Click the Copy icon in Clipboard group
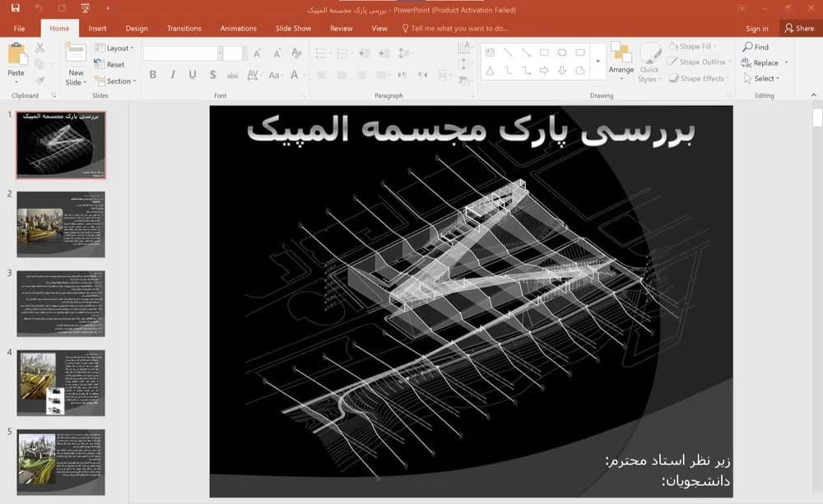Screen dimensions: 823x504 tap(40, 64)
